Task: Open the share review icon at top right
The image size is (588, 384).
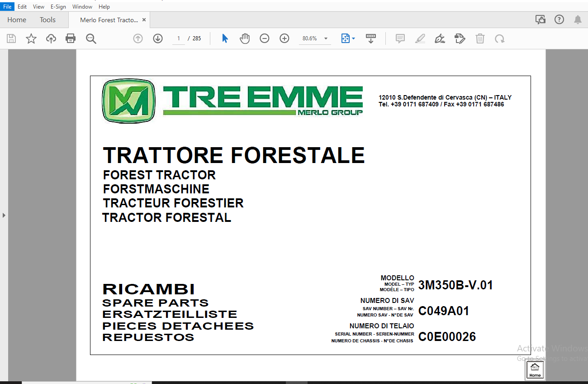Action: (x=541, y=19)
